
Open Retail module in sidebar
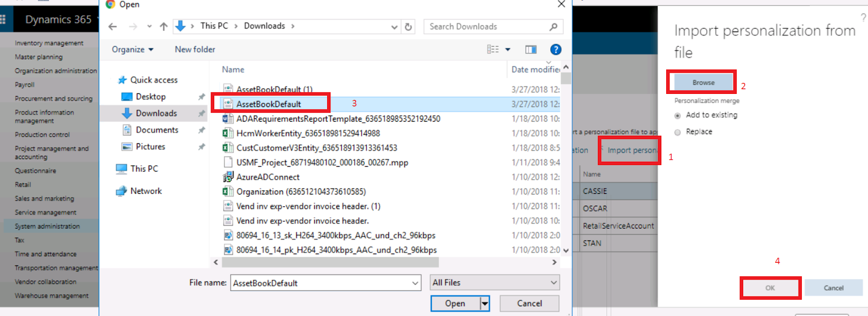click(x=23, y=185)
